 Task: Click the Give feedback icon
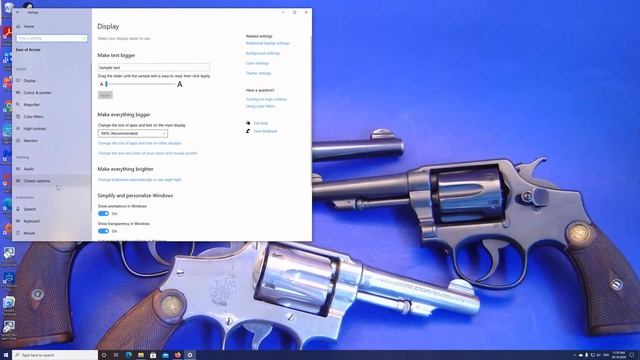[x=248, y=131]
